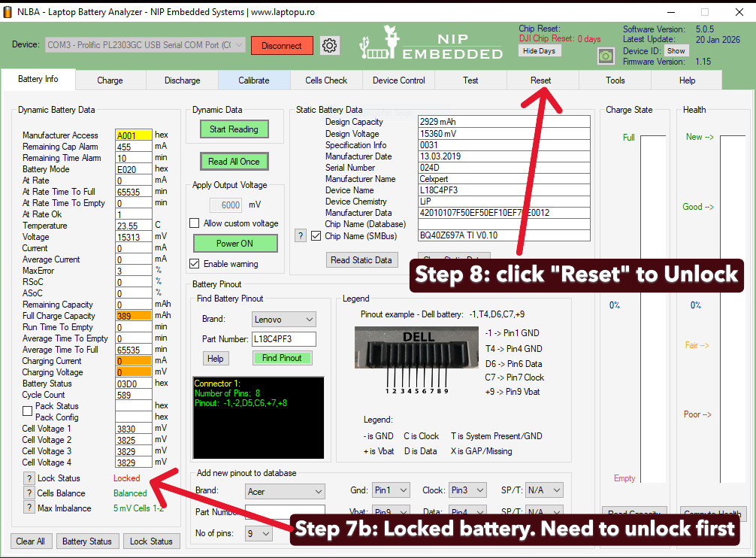The height and width of the screenshot is (558, 756).
Task: Click the help question mark beside Cells Balance
Action: click(x=29, y=493)
